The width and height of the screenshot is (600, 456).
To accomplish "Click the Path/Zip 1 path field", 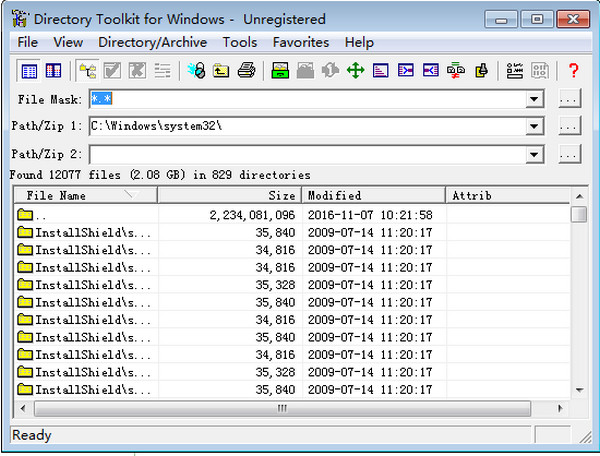I will coord(308,126).
